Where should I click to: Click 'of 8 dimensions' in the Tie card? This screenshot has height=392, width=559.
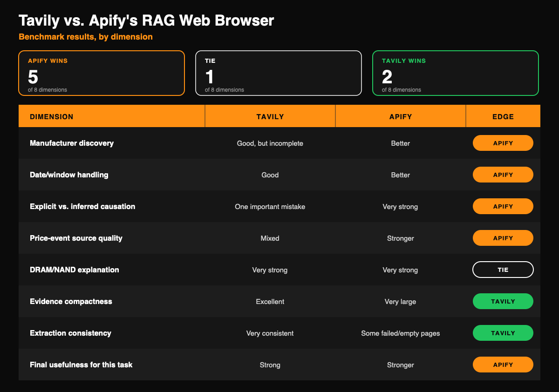pyautogui.click(x=225, y=90)
